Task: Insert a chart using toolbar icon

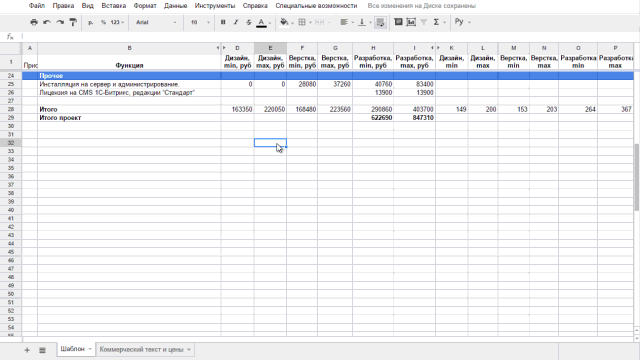Action: point(411,22)
